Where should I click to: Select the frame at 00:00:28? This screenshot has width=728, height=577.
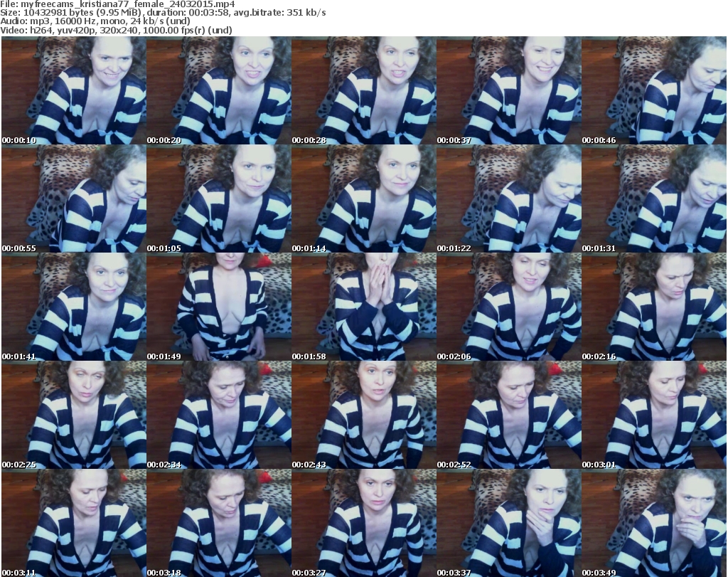[x=363, y=90]
